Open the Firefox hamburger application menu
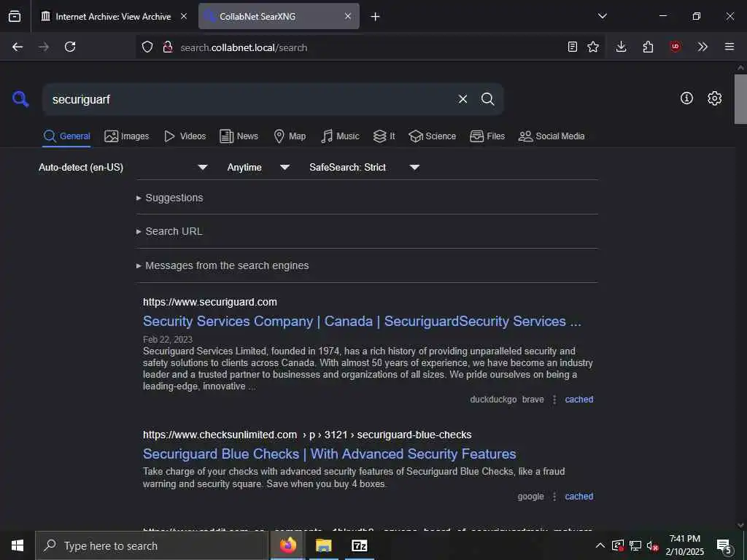Viewport: 747px width, 560px height. pyautogui.click(x=729, y=47)
